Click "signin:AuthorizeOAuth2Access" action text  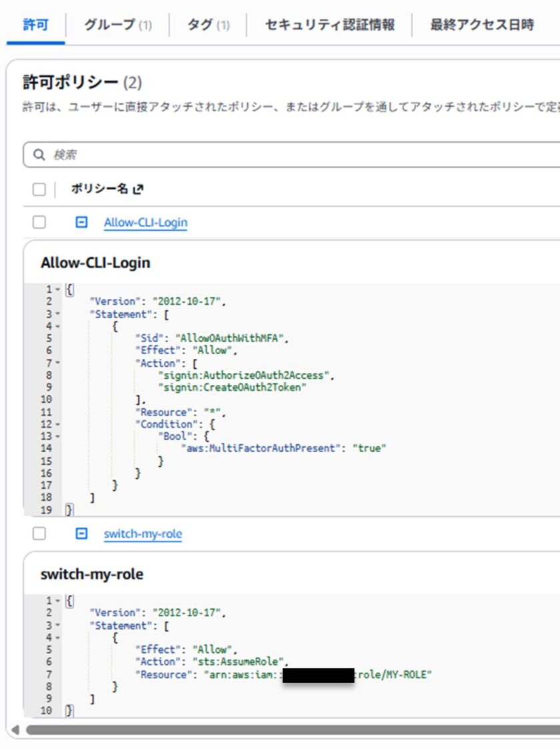(x=243, y=376)
